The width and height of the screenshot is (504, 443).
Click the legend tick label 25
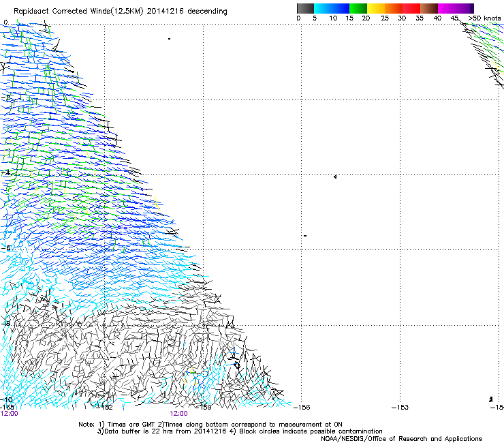click(x=385, y=18)
